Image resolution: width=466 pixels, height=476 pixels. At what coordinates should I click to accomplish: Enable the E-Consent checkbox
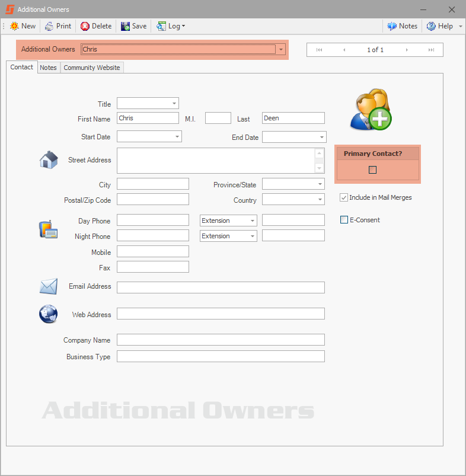344,220
